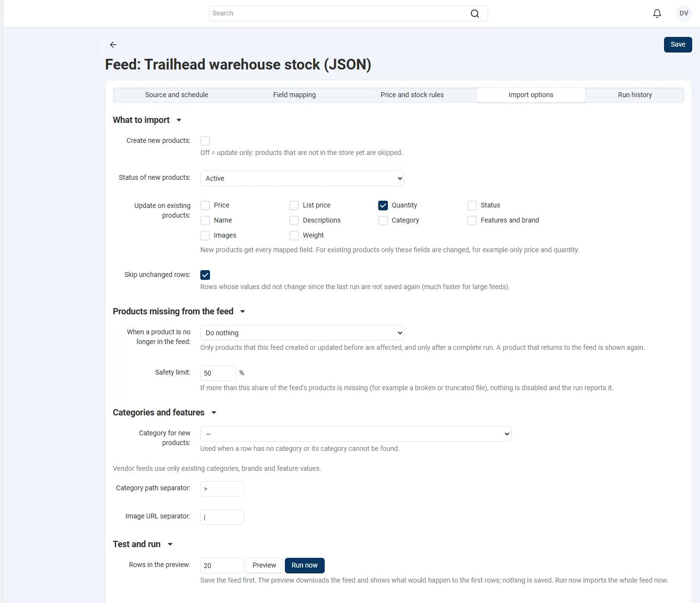Screen dimensions: 700x603
Task: Click the Rows in the preview field
Action: pyautogui.click(x=222, y=566)
